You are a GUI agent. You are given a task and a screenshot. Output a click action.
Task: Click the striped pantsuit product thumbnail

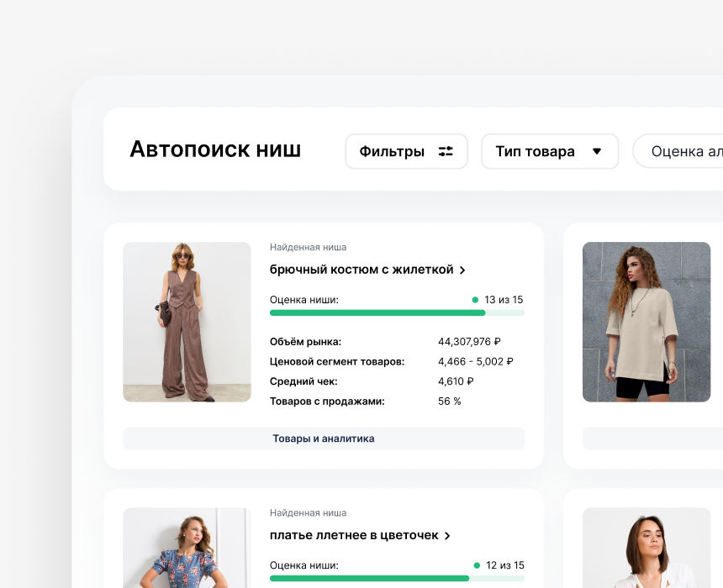tap(187, 322)
